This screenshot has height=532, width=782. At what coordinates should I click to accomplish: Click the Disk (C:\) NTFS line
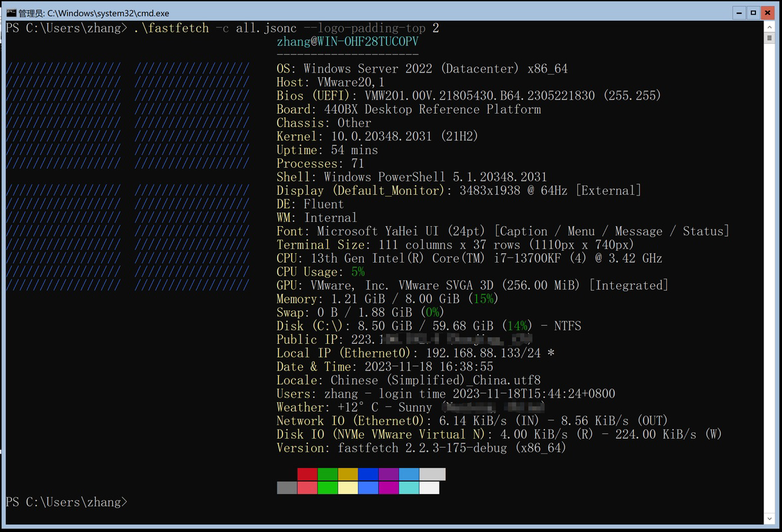click(429, 326)
